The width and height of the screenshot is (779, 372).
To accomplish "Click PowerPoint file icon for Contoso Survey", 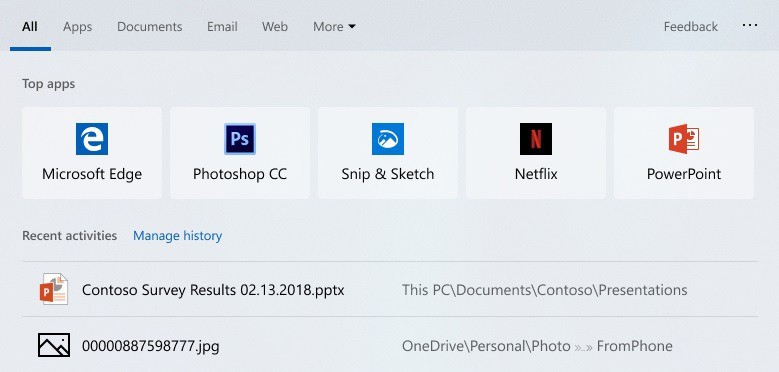I will click(54, 289).
